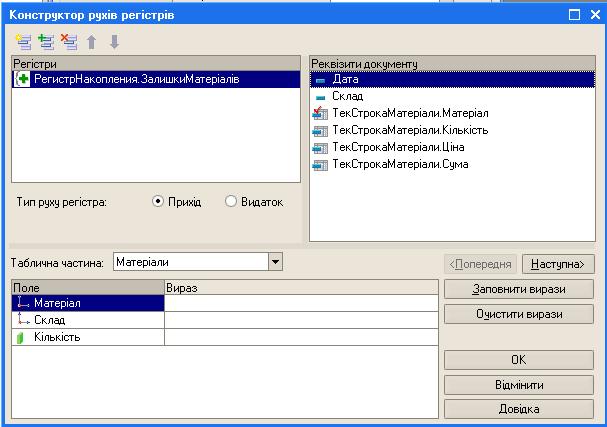The height and width of the screenshot is (427, 607).
Task: Click Заповнити вирази button
Action: (519, 289)
